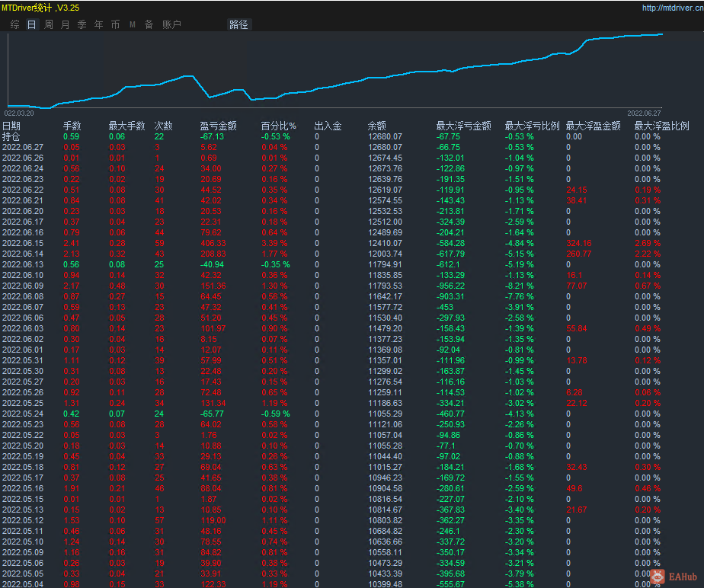Open the 季 quarterly tab

pos(82,24)
